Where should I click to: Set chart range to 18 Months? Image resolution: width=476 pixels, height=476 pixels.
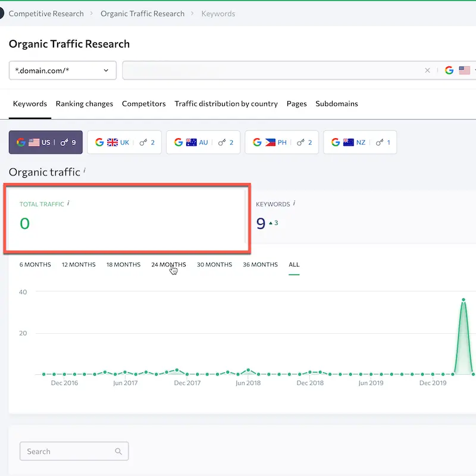[x=124, y=265]
